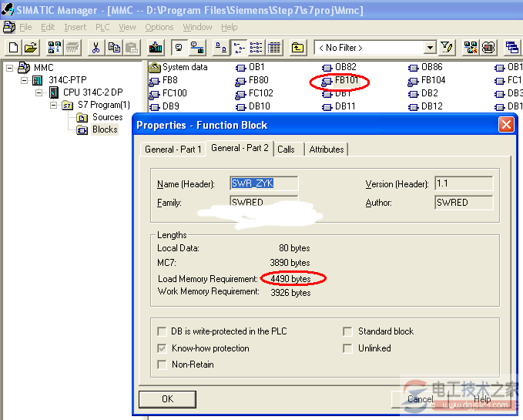Click the Download to PLC icon
This screenshot has width=523, height=420.
[x=156, y=48]
